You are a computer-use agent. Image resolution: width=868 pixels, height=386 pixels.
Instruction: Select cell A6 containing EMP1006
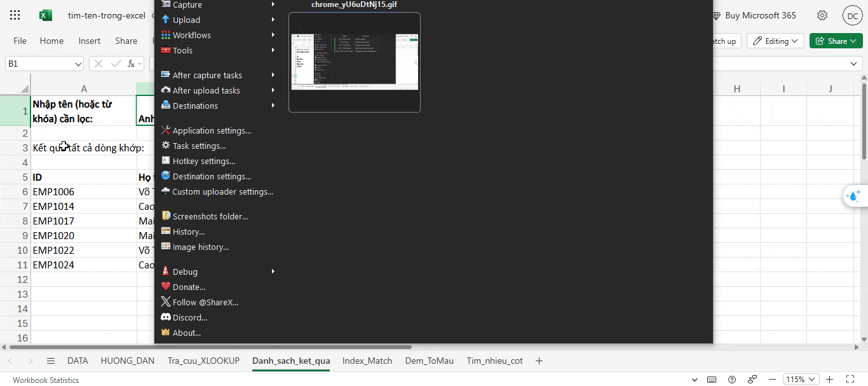point(84,191)
